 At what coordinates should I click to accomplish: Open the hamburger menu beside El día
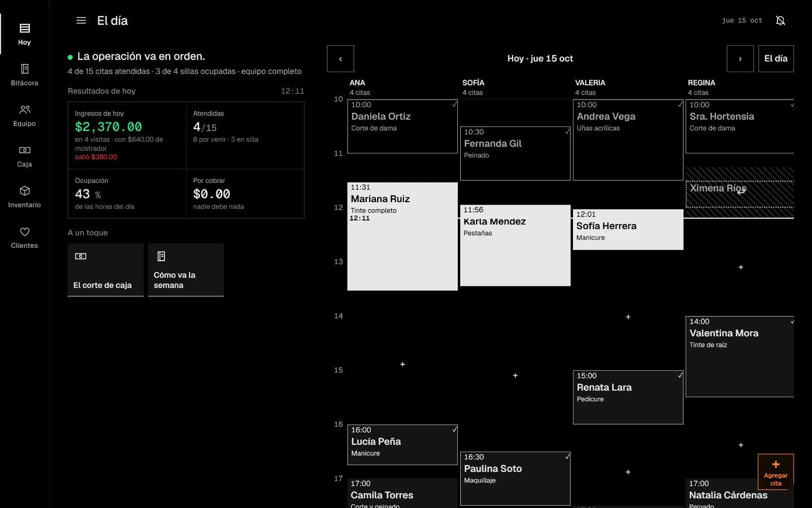[81, 20]
